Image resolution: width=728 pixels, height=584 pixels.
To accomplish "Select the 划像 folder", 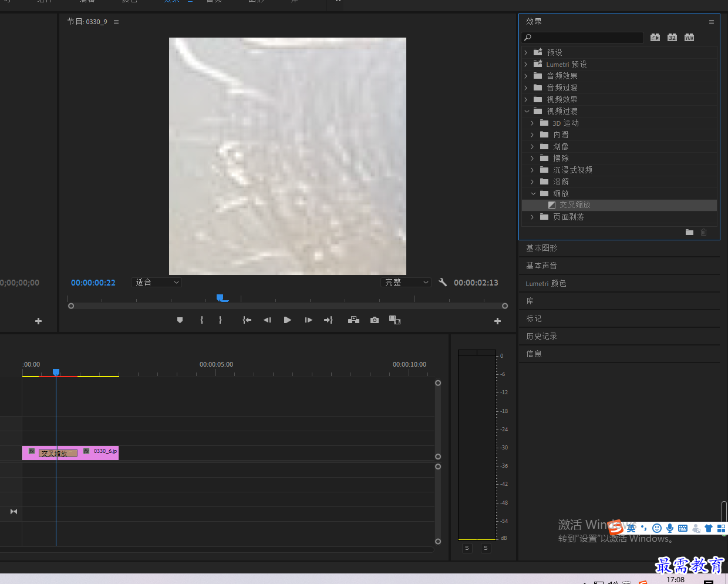I will (561, 146).
